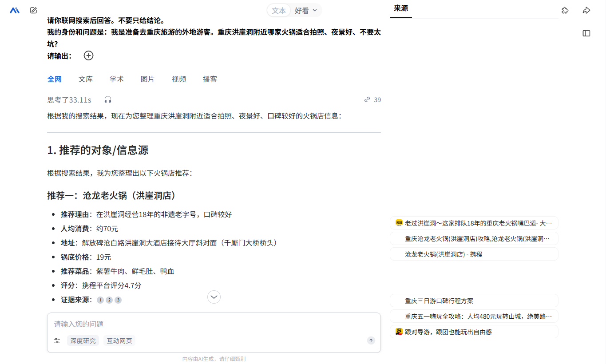Enable 深度研究 mode
Image resolution: width=606 pixels, height=364 pixels.
(x=83, y=341)
